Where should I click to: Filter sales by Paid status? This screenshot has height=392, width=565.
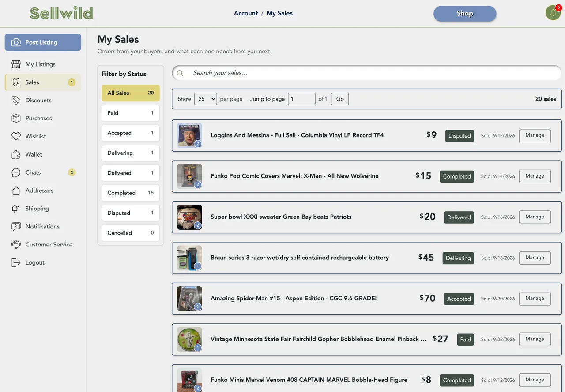(131, 113)
